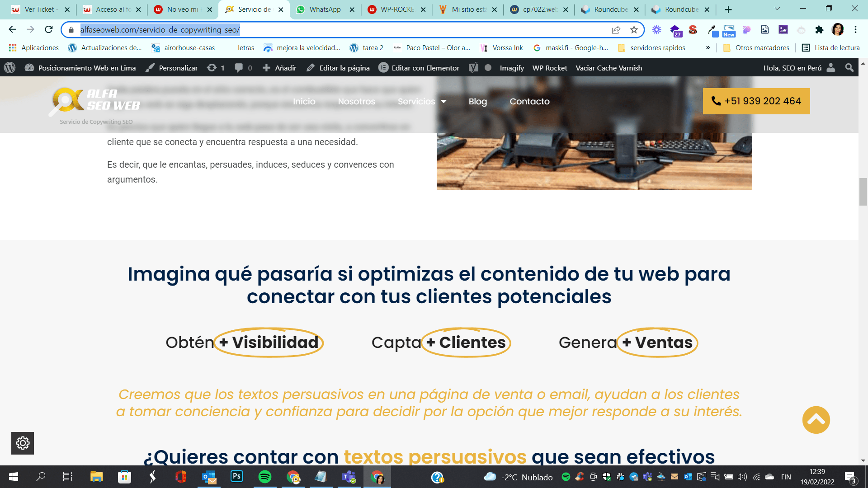The width and height of the screenshot is (868, 488).
Task: Click the taskbar clock showing 12:39
Action: pyautogui.click(x=817, y=477)
